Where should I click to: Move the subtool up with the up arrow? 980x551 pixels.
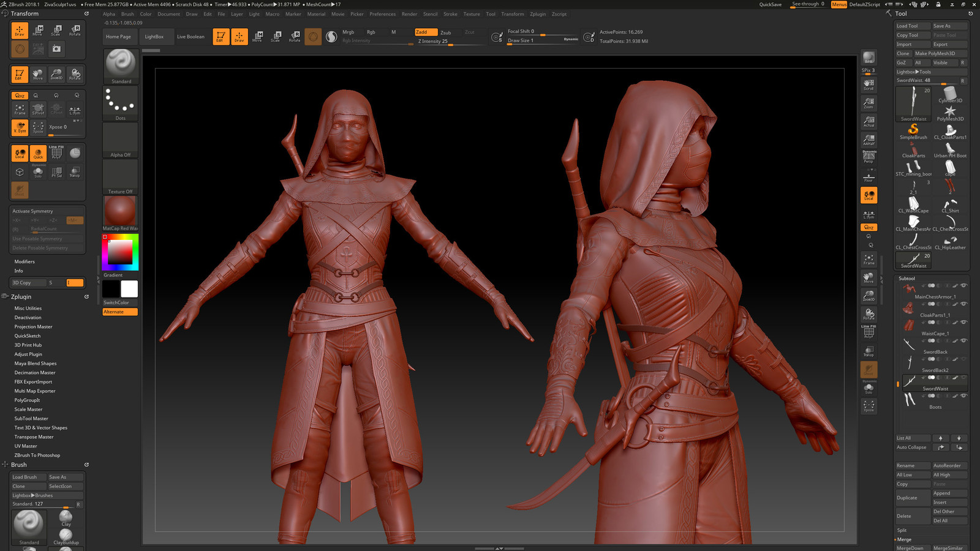tap(941, 438)
